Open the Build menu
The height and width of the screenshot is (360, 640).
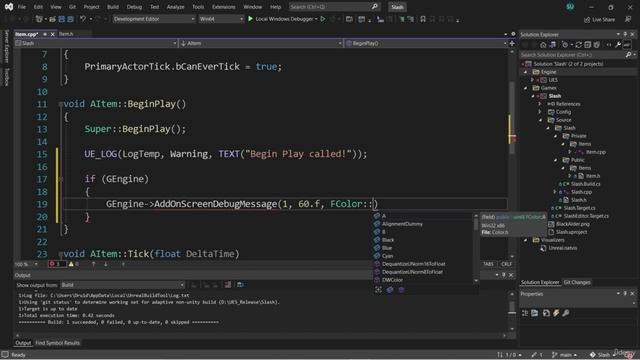(x=113, y=7)
